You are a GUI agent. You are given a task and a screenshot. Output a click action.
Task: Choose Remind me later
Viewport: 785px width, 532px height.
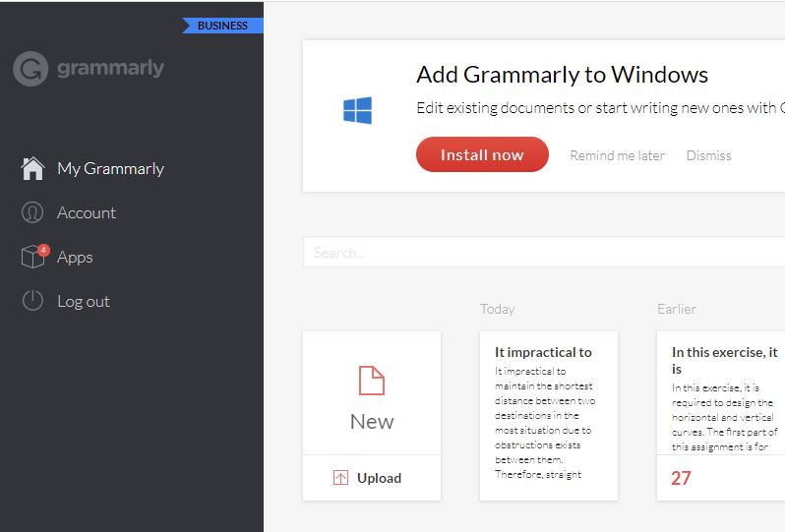(618, 155)
